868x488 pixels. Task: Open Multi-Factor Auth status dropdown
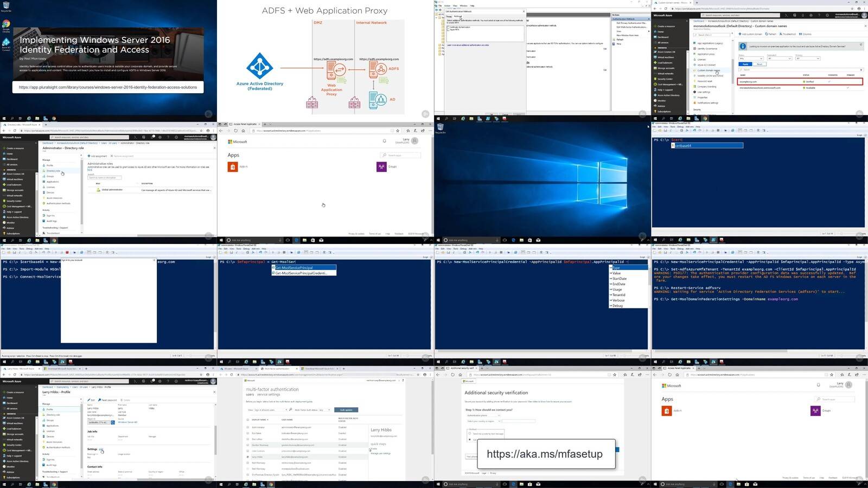(x=325, y=410)
